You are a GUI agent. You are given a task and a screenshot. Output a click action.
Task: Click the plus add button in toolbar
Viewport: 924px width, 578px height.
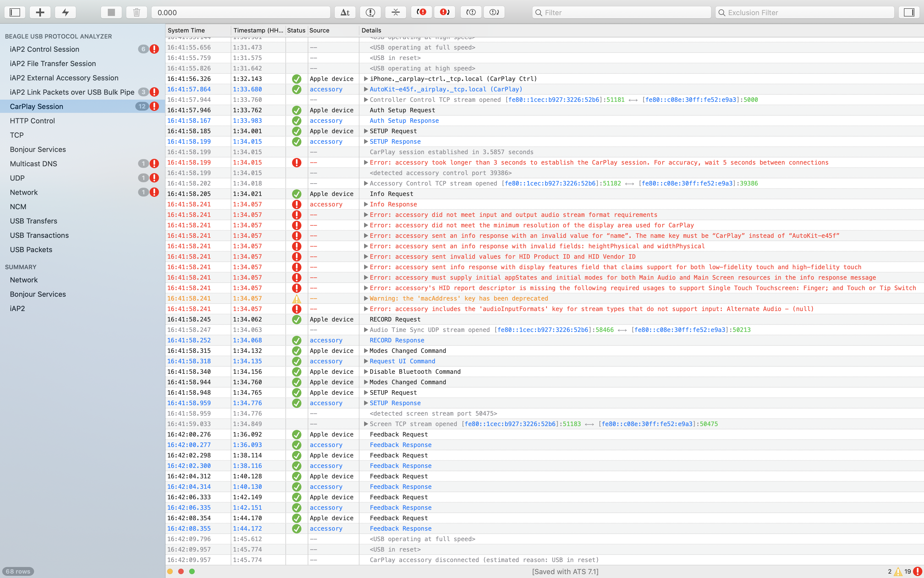tap(40, 12)
